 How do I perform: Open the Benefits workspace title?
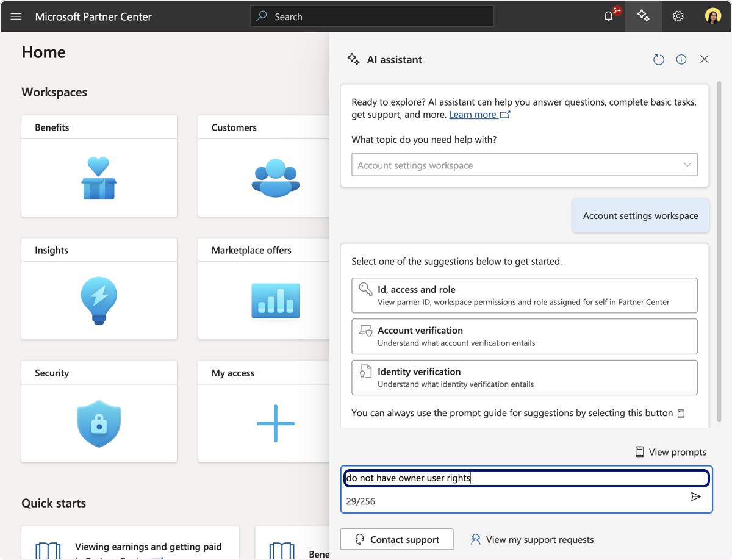point(52,127)
